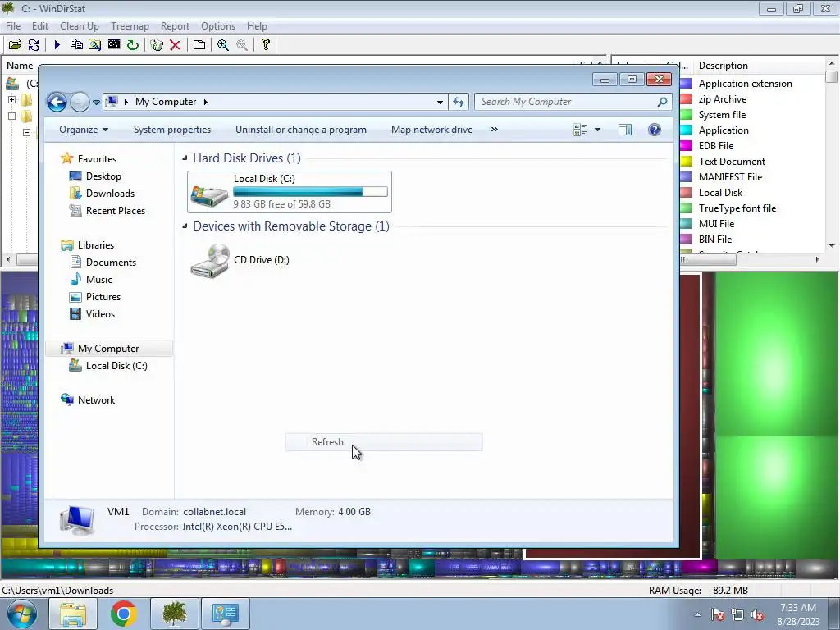Show more toolbar commands with double chevron

(x=495, y=129)
